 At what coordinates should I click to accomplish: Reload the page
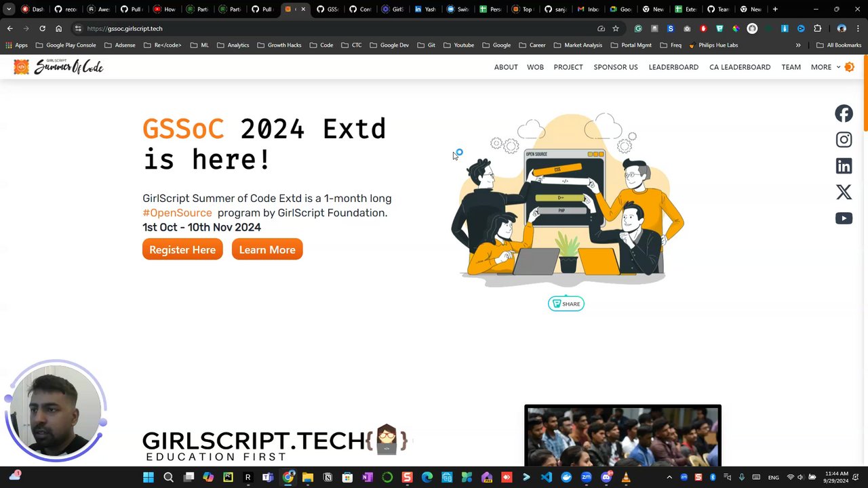click(x=42, y=28)
